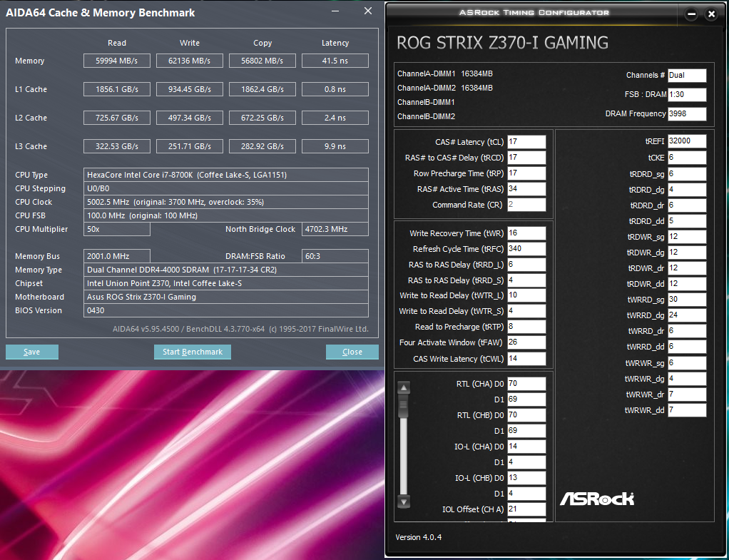The width and height of the screenshot is (729, 560).
Task: Click Motherboard name field in AIDA64
Action: 226,297
